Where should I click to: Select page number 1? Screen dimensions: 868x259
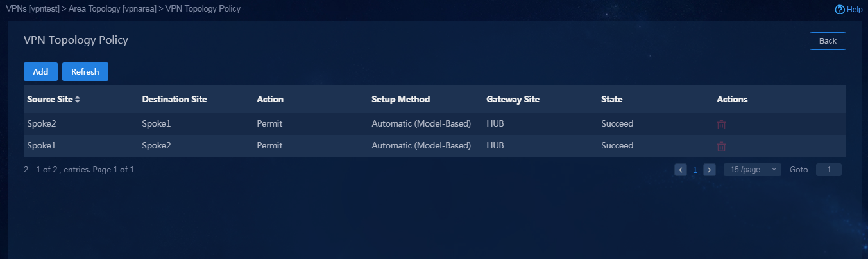click(x=695, y=170)
